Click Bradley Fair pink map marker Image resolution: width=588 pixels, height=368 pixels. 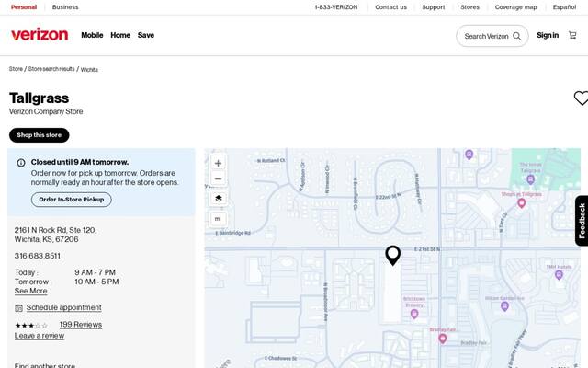[x=443, y=339]
